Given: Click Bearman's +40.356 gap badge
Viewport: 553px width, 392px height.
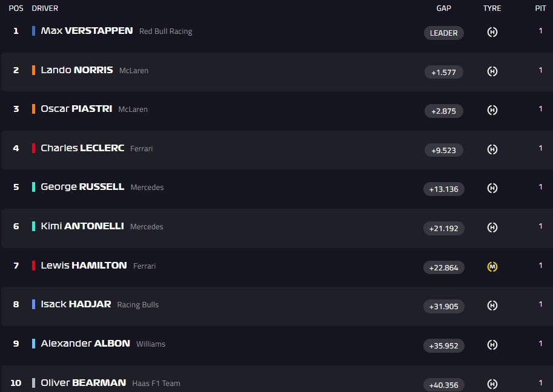Looking at the screenshot, I should (444, 384).
